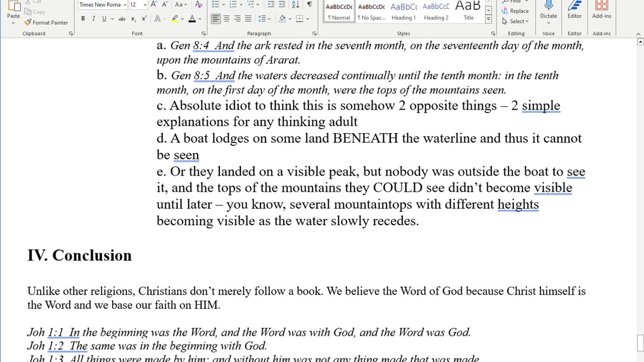This screenshot has width=644, height=362.
Task: Toggle strikethrough formatting
Action: click(122, 19)
